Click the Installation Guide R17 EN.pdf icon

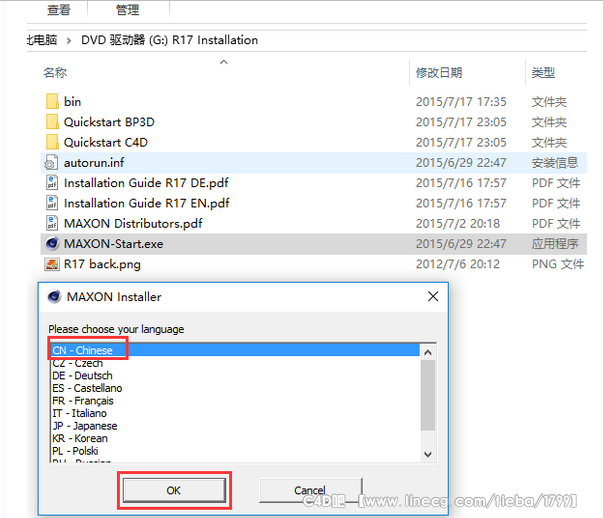pos(52,203)
